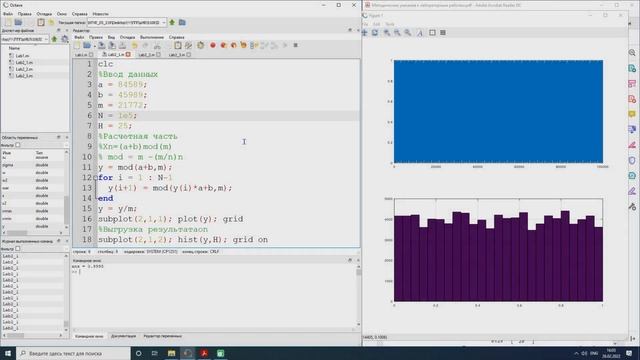Screen dimensions: 640x360
Task: Select zoom in tool in Figure 1 toolbar
Action: pos(387,33)
